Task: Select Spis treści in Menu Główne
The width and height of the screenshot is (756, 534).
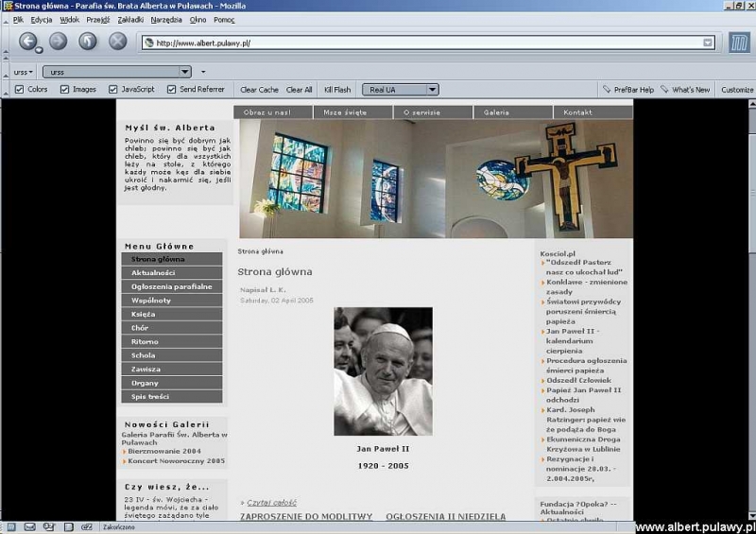Action: click(x=172, y=397)
